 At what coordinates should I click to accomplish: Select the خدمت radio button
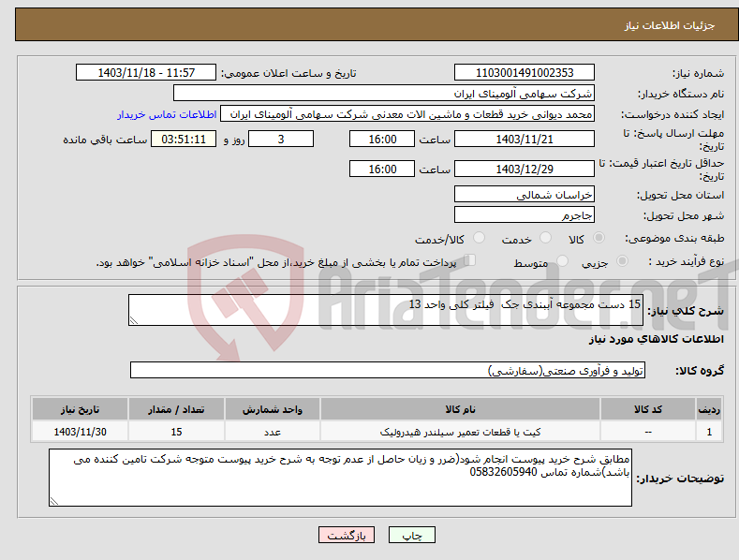click(545, 238)
